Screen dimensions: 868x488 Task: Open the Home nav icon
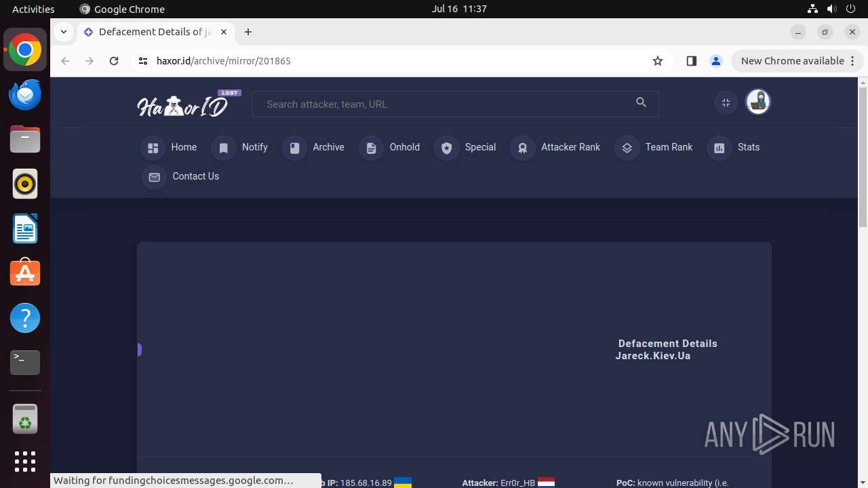click(153, 148)
